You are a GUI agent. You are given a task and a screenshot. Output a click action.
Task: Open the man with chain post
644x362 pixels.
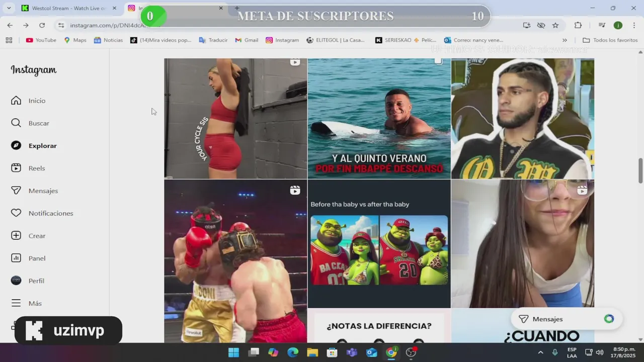coord(522,119)
